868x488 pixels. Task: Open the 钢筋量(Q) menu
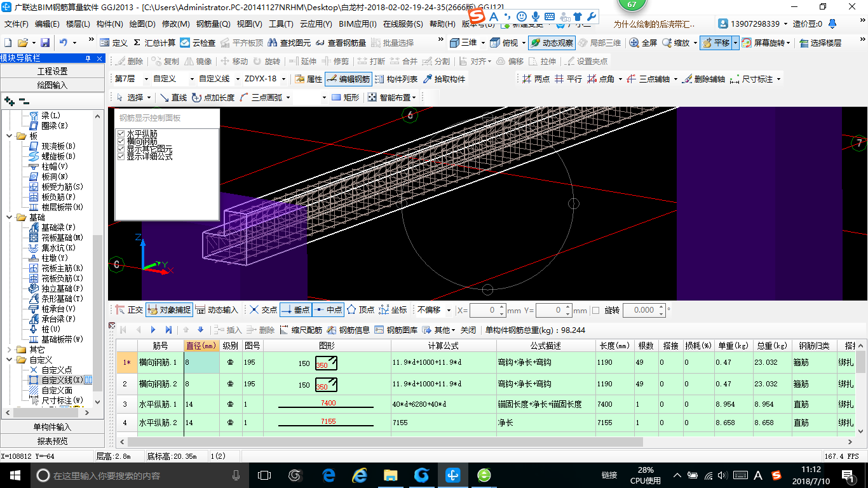coord(213,24)
